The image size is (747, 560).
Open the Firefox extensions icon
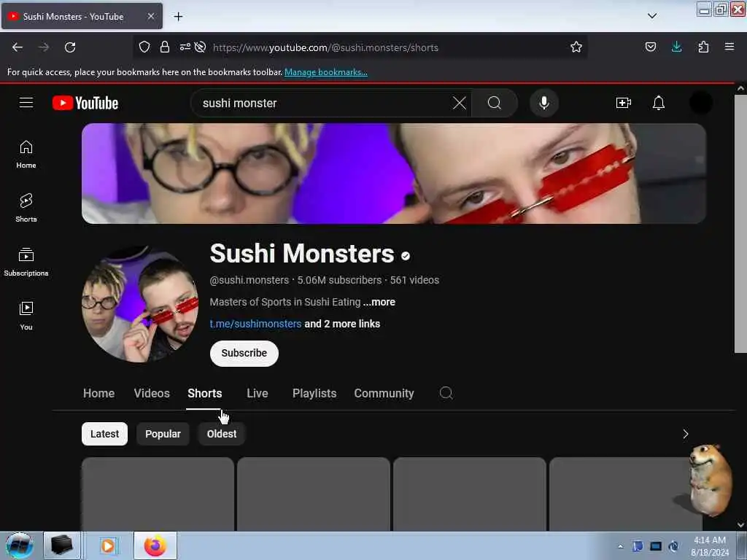[x=703, y=47]
